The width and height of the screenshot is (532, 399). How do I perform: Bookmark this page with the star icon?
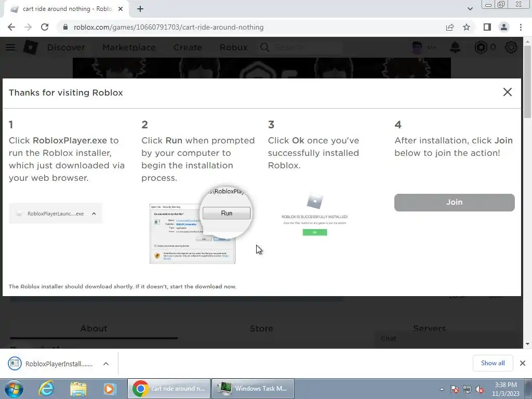[467, 27]
